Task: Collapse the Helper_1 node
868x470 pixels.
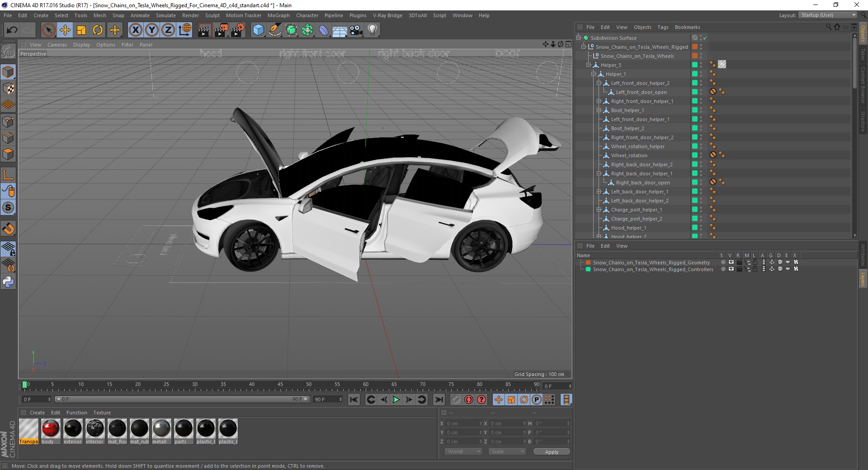Action: [594, 74]
